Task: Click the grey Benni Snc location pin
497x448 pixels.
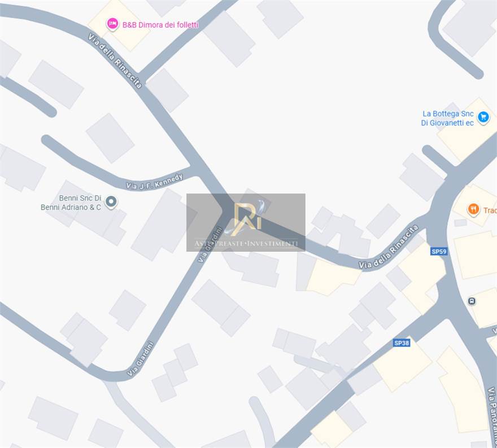Action: pyautogui.click(x=111, y=202)
